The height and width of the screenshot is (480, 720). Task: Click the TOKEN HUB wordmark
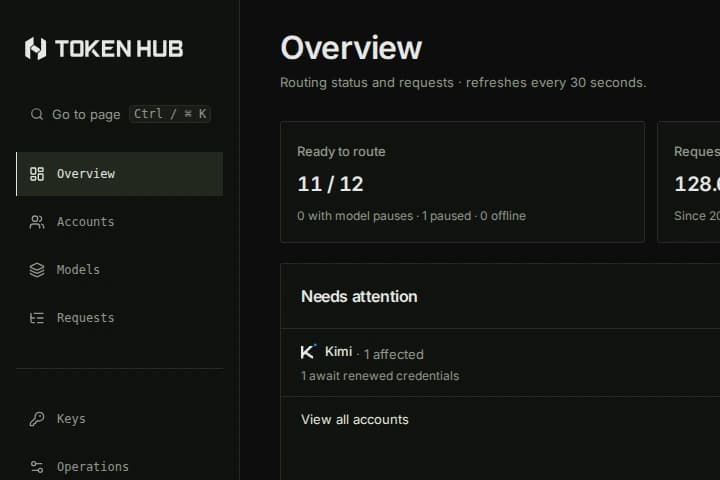[x=119, y=49]
